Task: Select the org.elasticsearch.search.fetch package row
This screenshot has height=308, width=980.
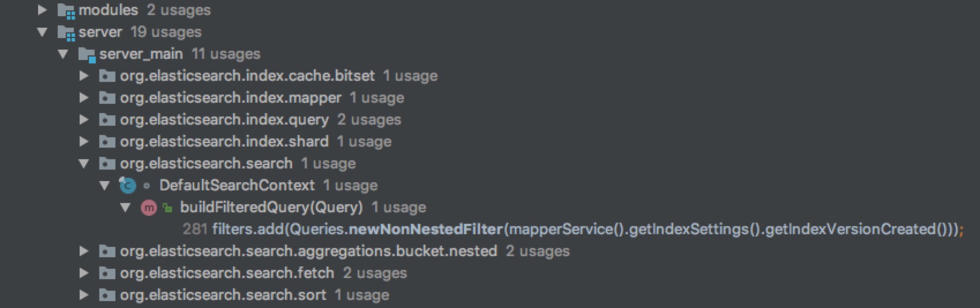Action: pos(227,273)
